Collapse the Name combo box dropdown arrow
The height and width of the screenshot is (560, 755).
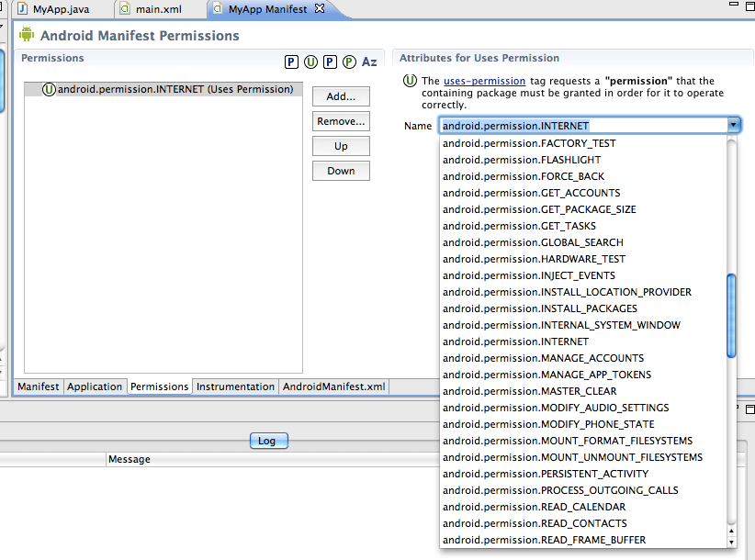[734, 125]
